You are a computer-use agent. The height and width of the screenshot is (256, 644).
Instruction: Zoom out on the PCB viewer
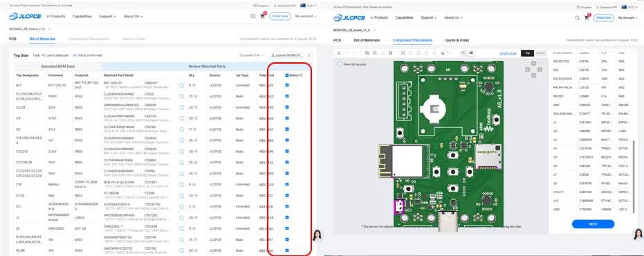(375, 53)
